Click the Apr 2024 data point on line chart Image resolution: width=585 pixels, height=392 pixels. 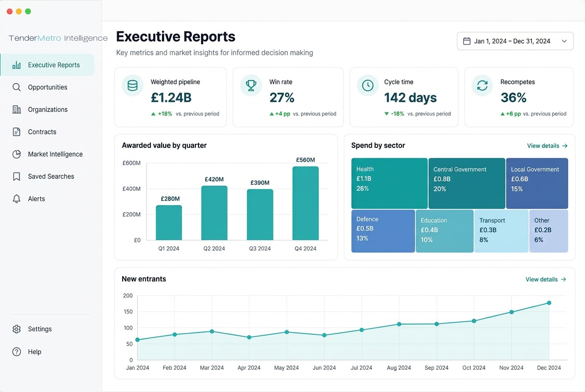click(x=249, y=337)
